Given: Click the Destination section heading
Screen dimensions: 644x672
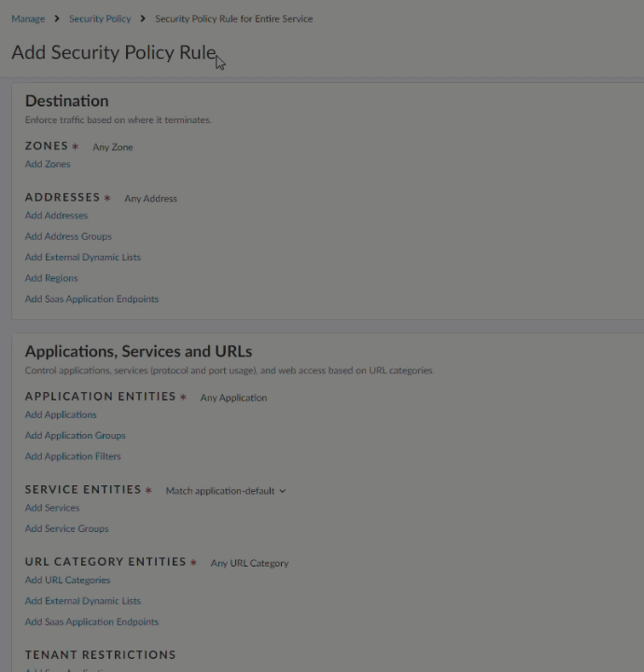Looking at the screenshot, I should (x=66, y=101).
